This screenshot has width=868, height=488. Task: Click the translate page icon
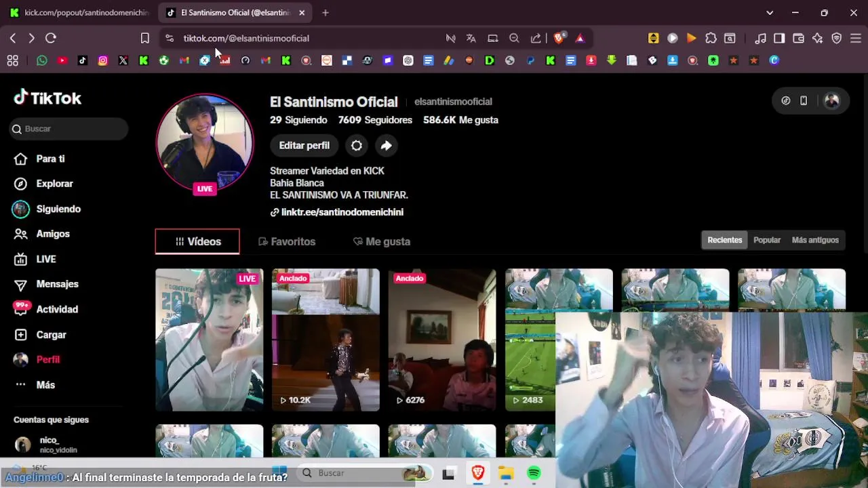(x=471, y=39)
